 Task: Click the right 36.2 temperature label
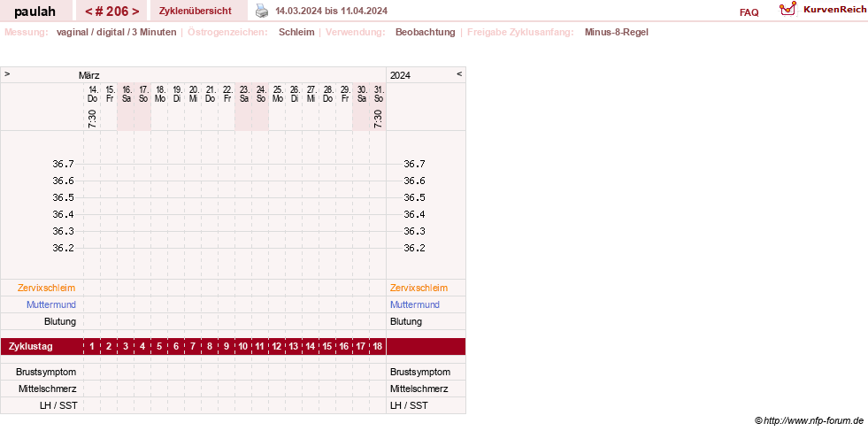pos(415,248)
